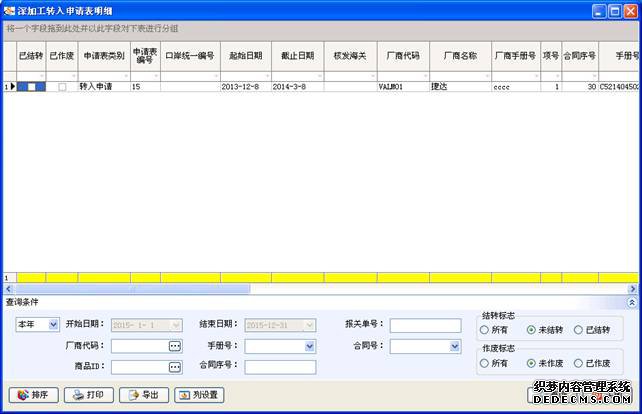642x414 pixels.
Task: Click the 报关单号 input field
Action: tap(425, 325)
